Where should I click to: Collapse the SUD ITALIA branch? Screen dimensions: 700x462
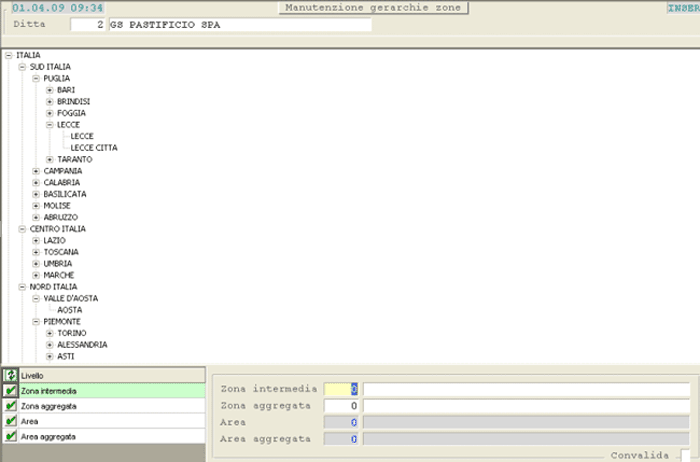point(22,67)
